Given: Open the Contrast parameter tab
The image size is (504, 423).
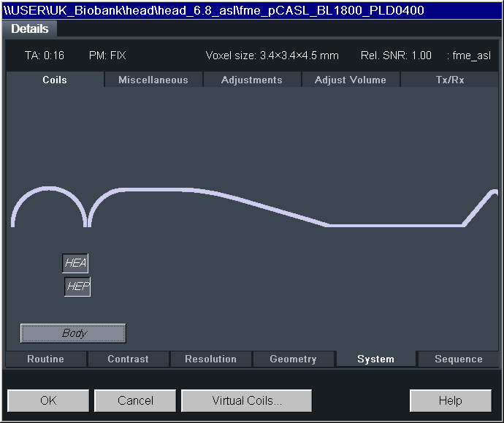Looking at the screenshot, I should 128,359.
